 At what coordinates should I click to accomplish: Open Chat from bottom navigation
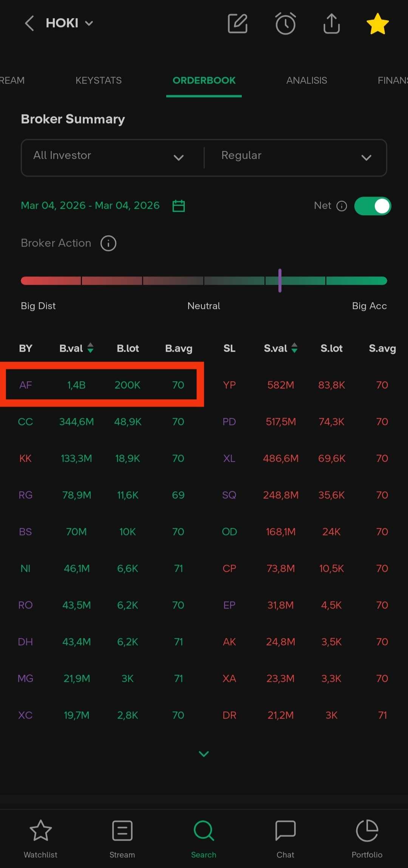pos(285,838)
